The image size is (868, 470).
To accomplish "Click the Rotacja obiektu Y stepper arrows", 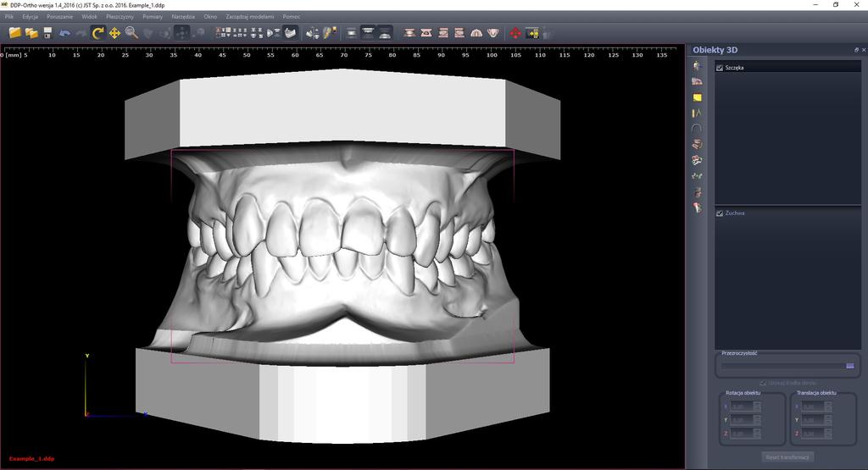I will pos(757,420).
